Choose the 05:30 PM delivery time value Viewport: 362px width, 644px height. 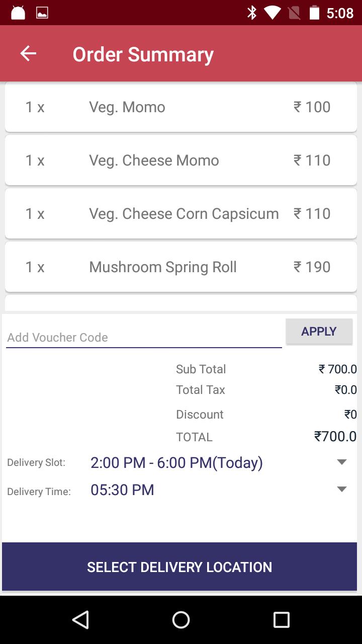(122, 490)
